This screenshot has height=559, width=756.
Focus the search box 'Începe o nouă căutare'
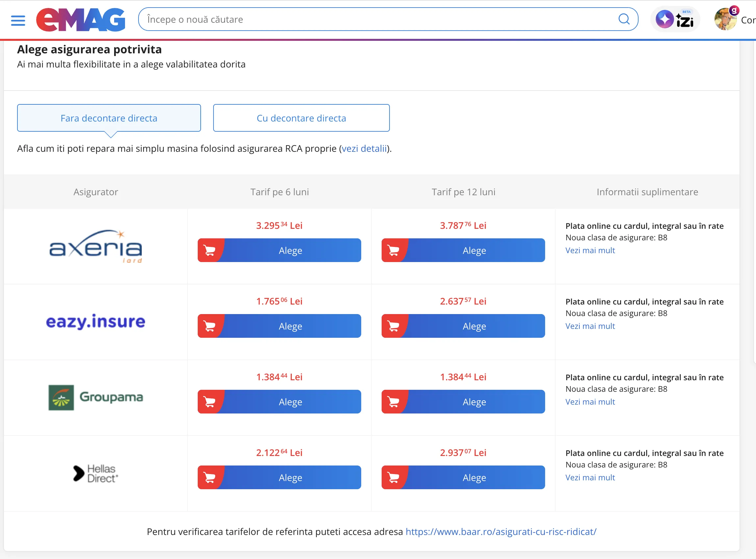point(388,19)
